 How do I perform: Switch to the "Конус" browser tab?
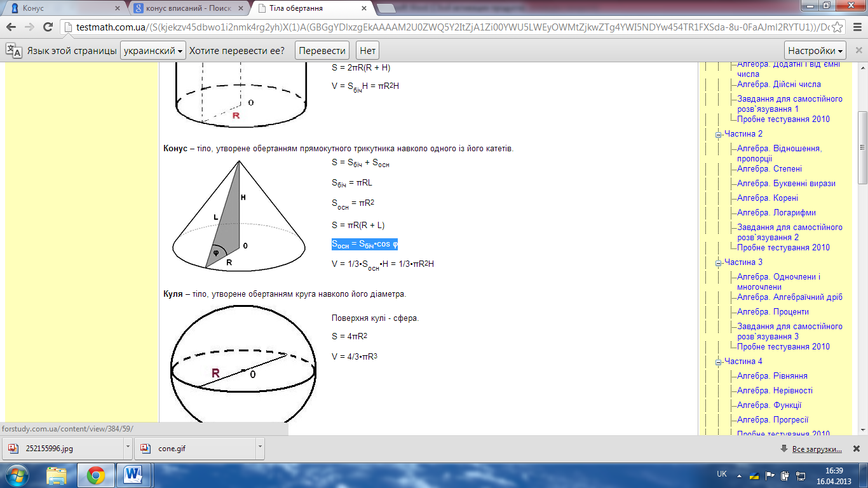64,8
